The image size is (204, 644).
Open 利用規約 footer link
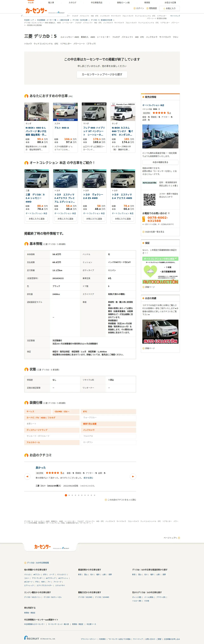(102, 639)
